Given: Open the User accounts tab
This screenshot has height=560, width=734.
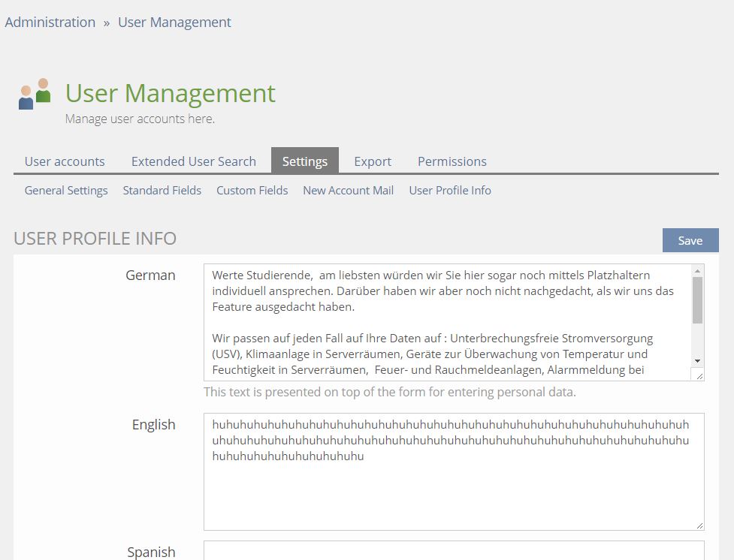Looking at the screenshot, I should [x=65, y=161].
